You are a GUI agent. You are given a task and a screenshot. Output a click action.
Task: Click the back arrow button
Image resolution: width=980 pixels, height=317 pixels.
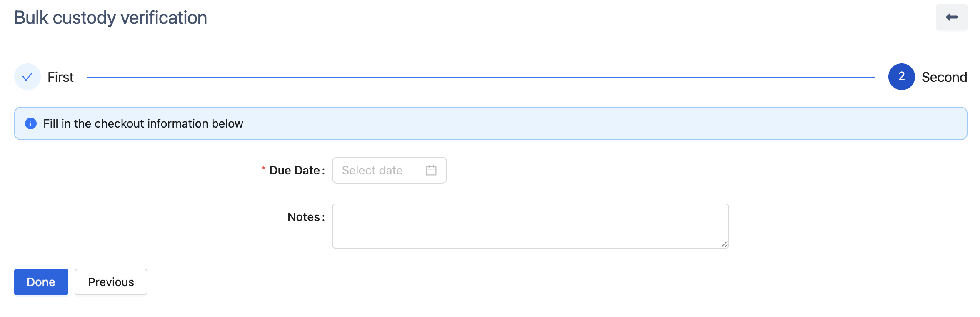point(951,18)
